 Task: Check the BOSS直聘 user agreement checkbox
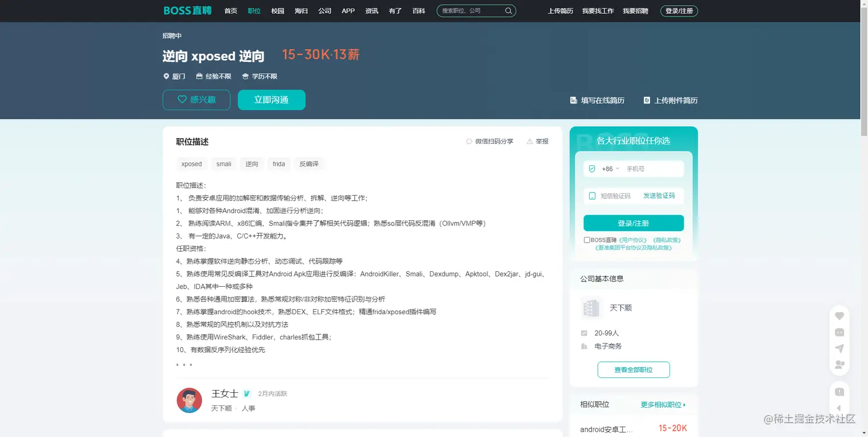pyautogui.click(x=587, y=240)
